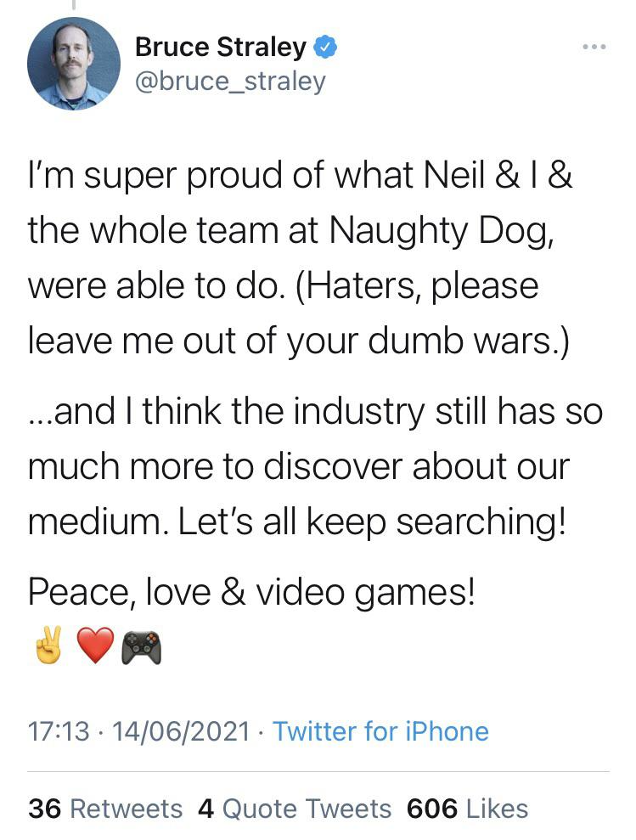Click the 'Peace, love & video games!' line
The image size is (636, 840).
pyautogui.click(x=251, y=593)
